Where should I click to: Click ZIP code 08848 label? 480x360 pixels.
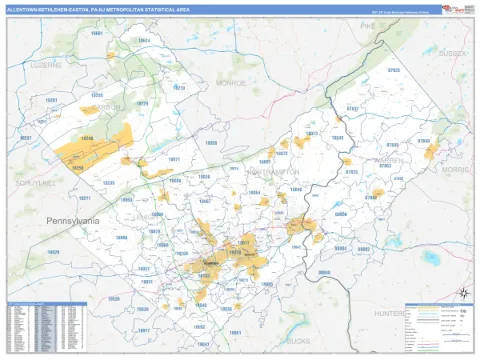pos(324,273)
